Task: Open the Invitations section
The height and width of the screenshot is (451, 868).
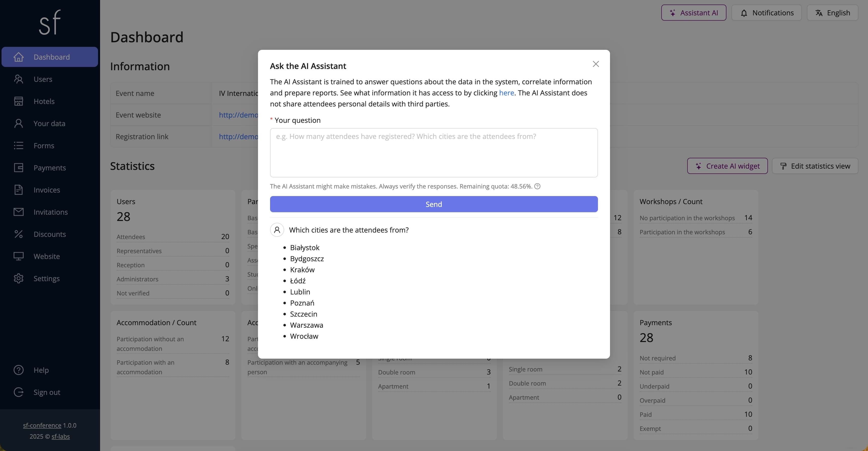Action: pos(51,212)
